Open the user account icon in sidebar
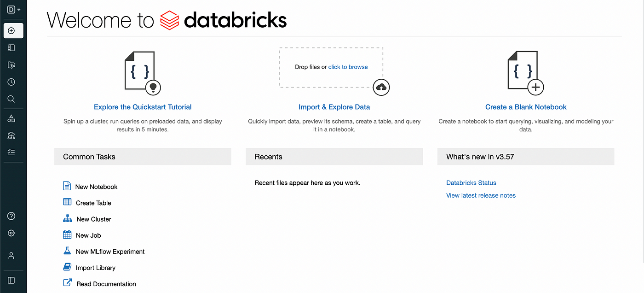 (11, 256)
